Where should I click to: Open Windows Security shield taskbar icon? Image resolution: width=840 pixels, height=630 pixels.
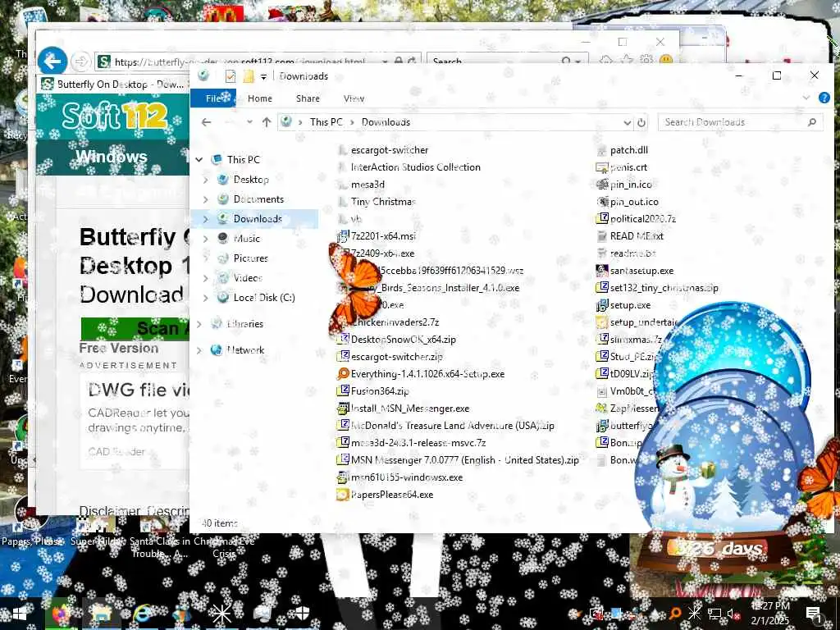point(302,614)
